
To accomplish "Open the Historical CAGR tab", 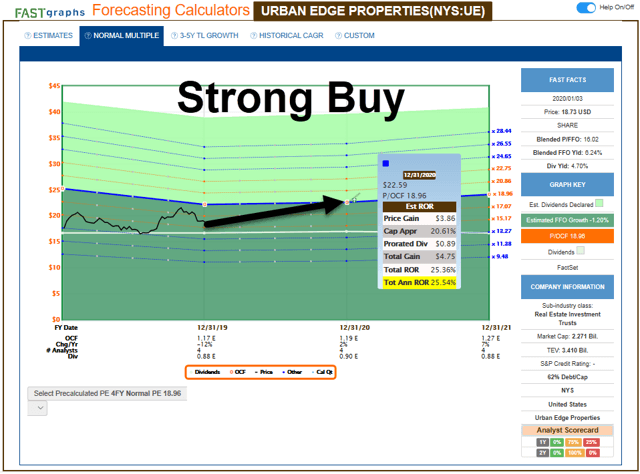I will point(287,36).
